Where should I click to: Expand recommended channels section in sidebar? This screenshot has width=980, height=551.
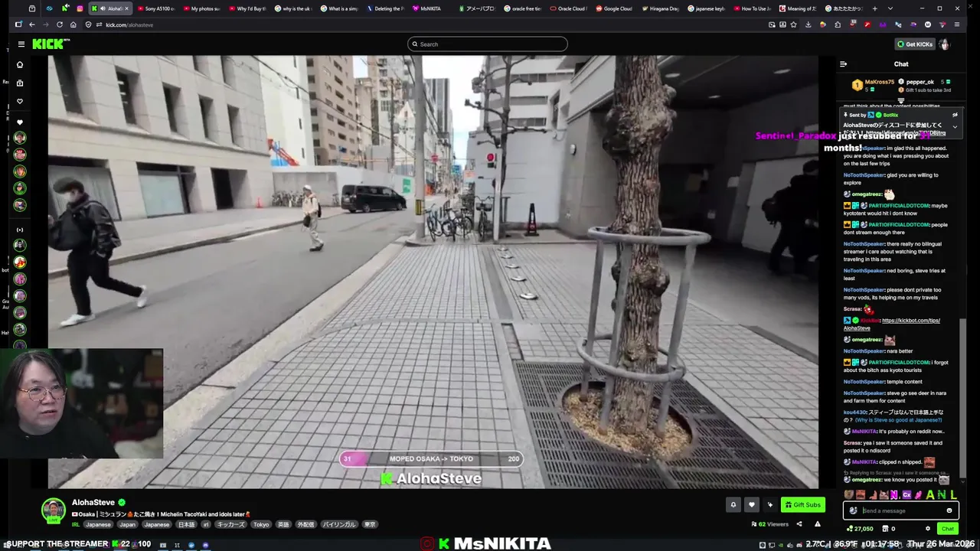[x=20, y=230]
